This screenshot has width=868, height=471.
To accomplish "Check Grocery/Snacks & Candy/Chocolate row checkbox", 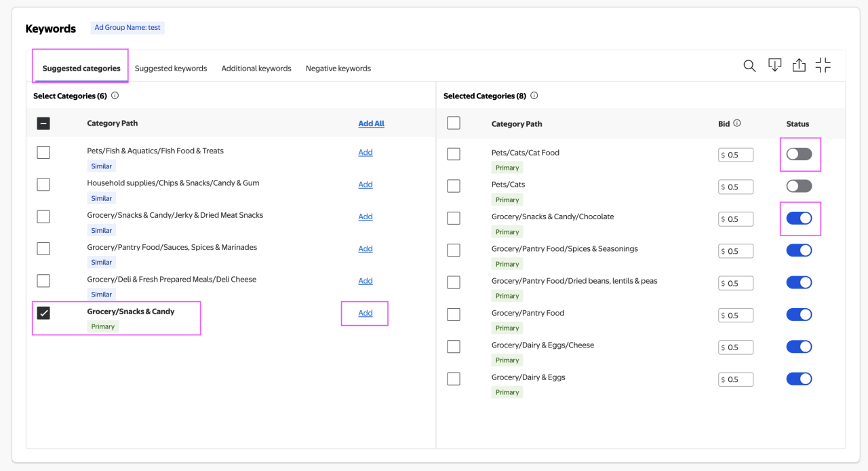I will [454, 218].
